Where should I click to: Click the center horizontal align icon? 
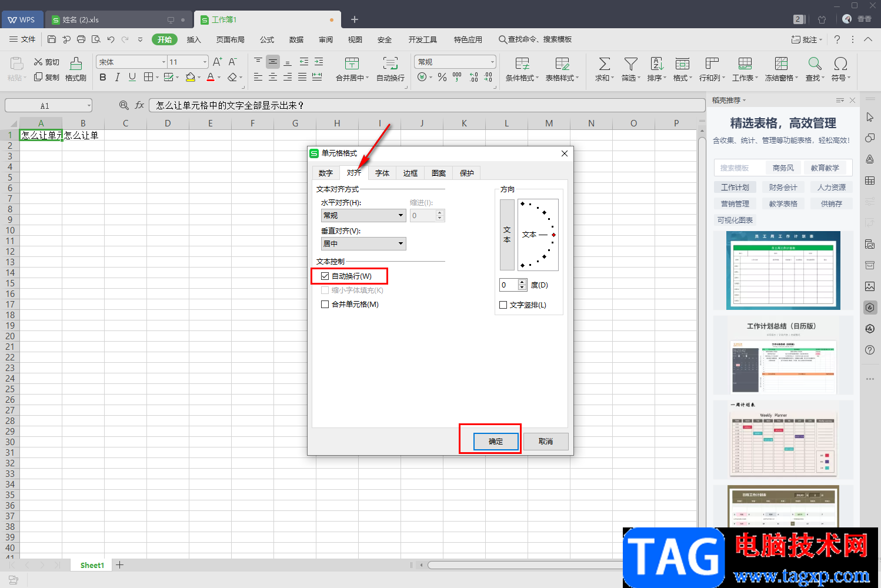[x=273, y=77]
